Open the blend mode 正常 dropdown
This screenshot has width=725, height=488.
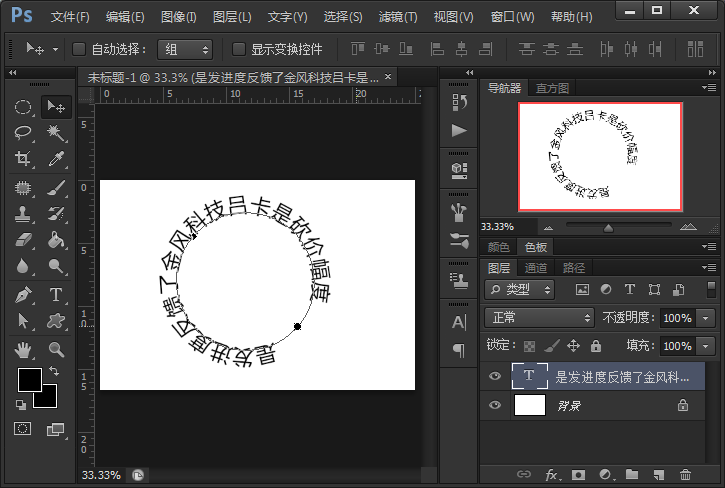coord(540,318)
